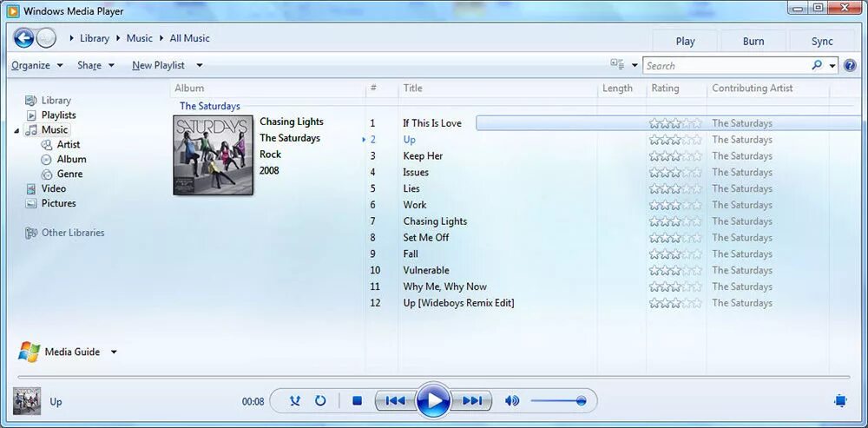868x428 pixels.
Task: Click the Windows Media Player title icon
Action: 13,10
